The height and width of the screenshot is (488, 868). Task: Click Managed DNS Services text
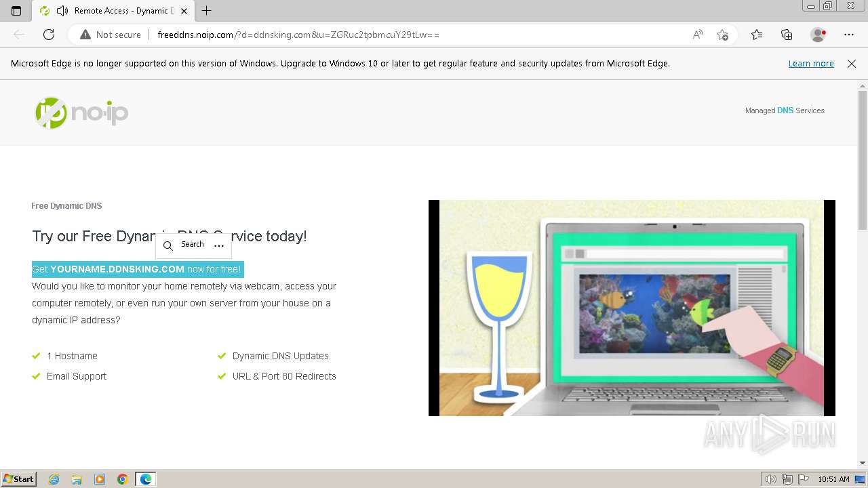[785, 110]
